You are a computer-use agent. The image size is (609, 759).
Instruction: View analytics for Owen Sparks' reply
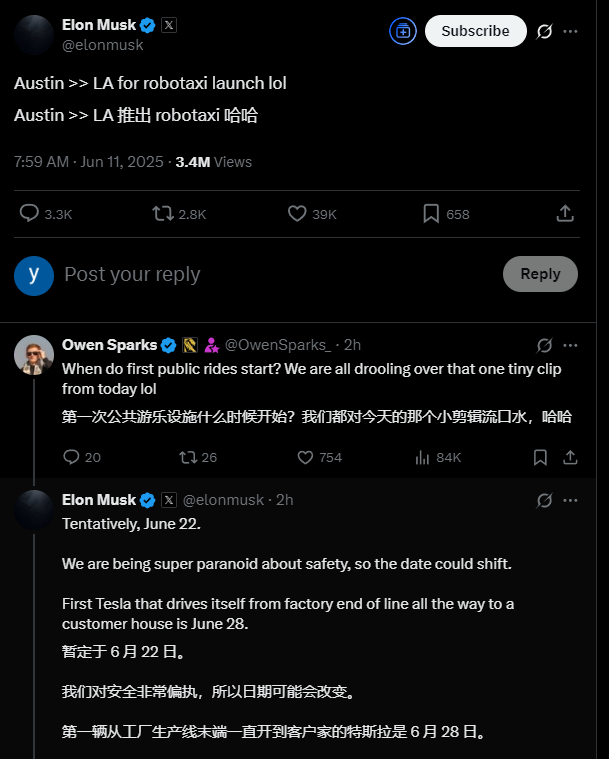(x=422, y=457)
